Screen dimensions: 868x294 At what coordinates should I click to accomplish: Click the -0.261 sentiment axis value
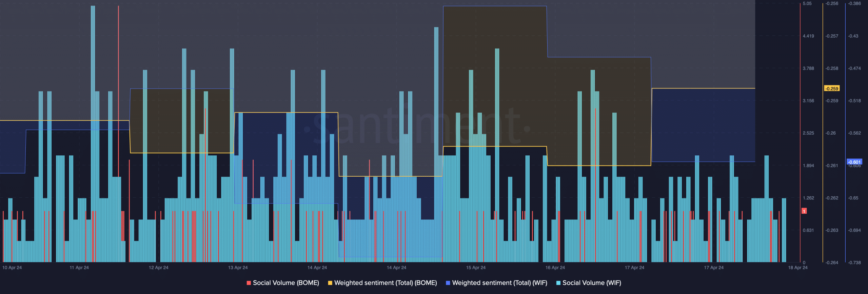[832, 166]
